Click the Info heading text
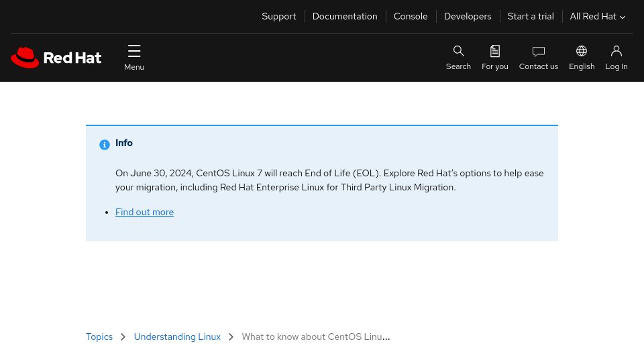Viewport: 644px width, 362px height. coord(124,143)
